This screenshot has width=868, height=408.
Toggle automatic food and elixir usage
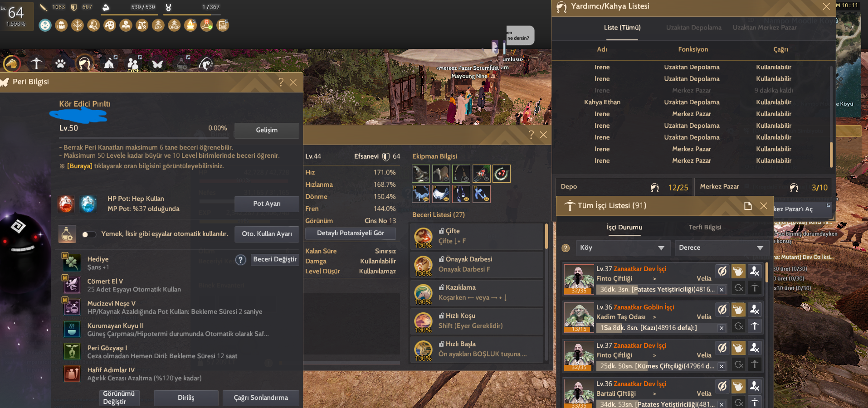[x=89, y=234]
